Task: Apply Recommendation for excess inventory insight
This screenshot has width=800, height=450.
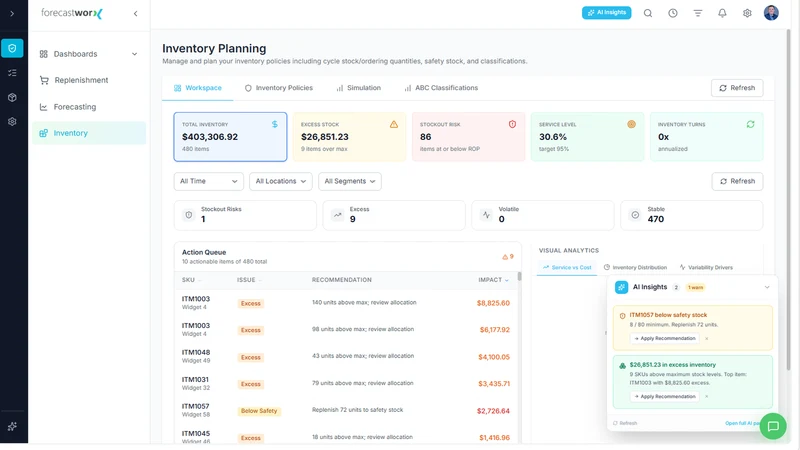Action: coord(664,396)
